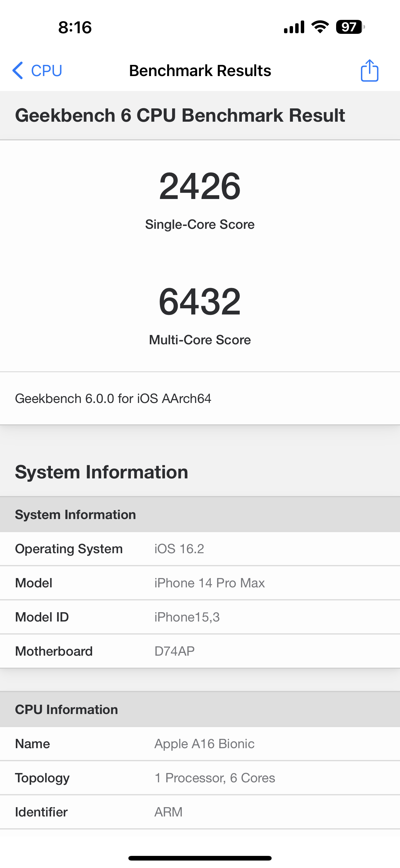
Task: Select the iPhone 14 Pro Max value
Action: point(209,583)
